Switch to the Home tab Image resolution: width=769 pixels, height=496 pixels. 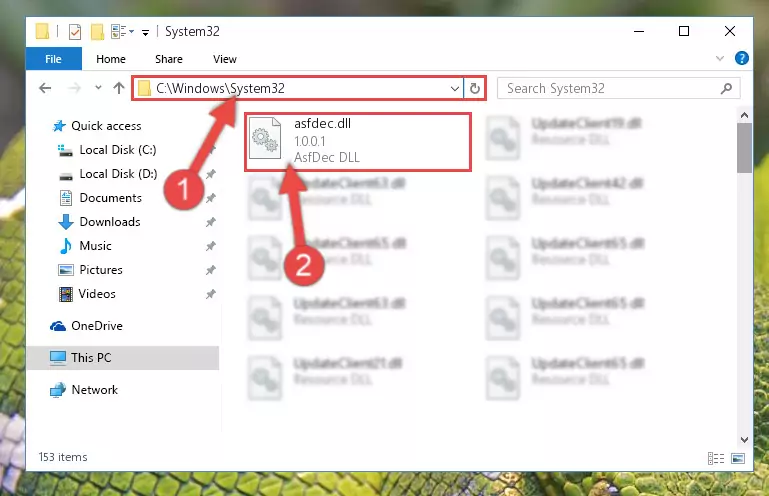coord(111,59)
